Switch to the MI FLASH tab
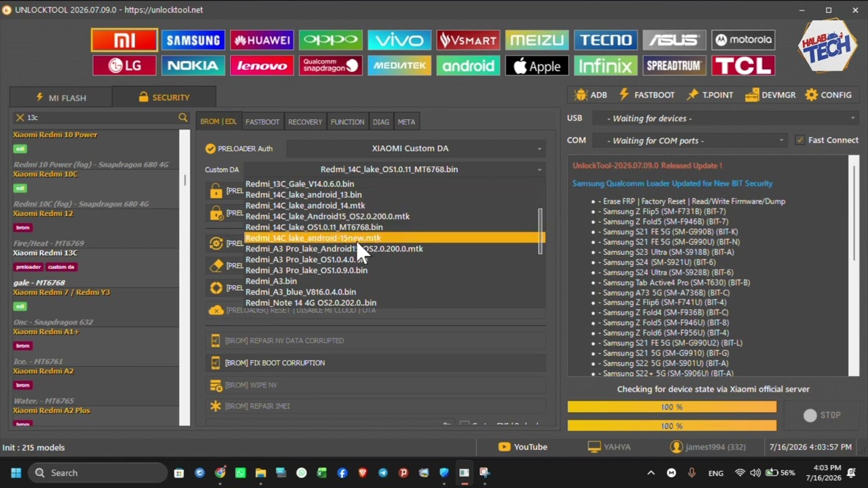 [x=61, y=98]
